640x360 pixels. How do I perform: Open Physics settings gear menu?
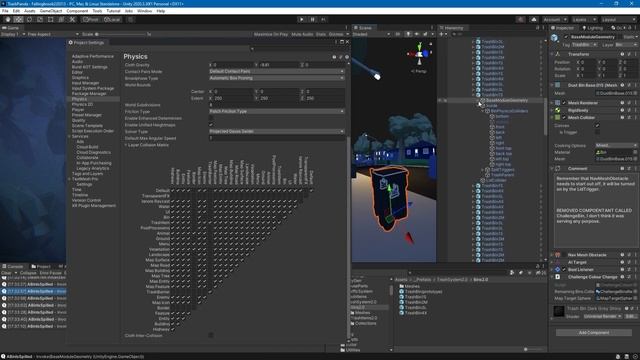pyautogui.click(x=347, y=57)
